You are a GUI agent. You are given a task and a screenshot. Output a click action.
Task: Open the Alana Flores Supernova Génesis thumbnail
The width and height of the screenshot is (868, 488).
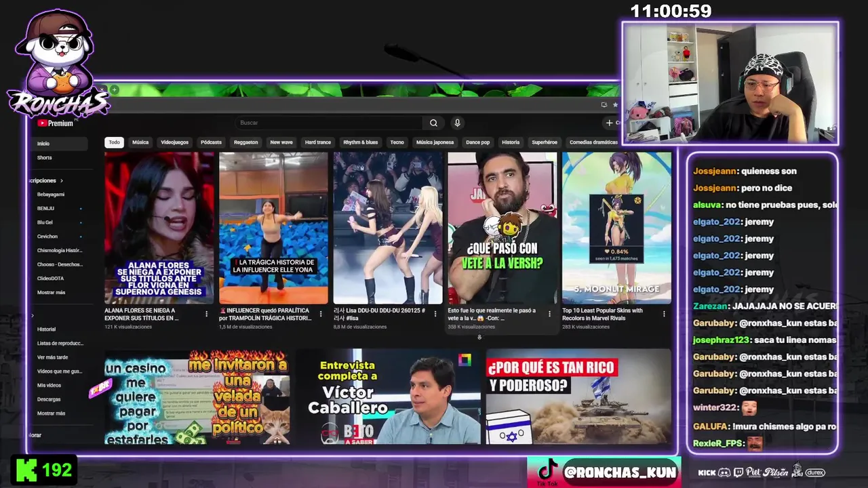click(159, 228)
